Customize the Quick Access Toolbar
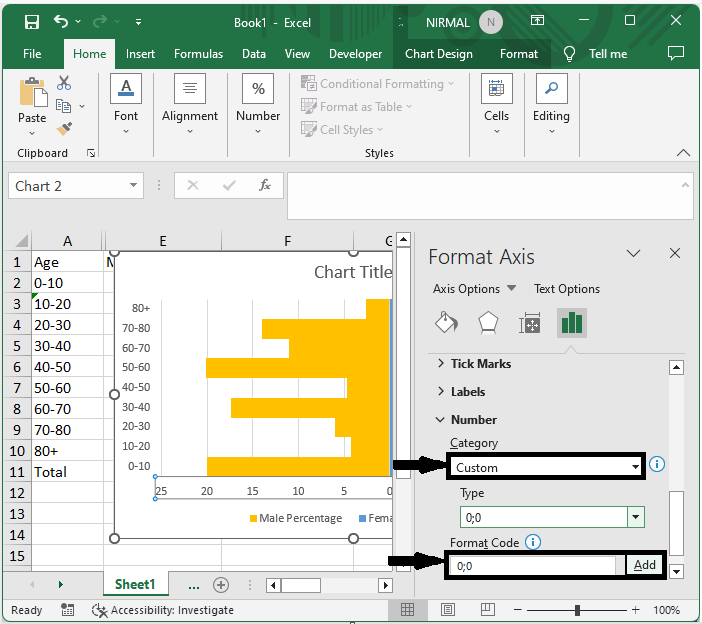 (x=138, y=21)
